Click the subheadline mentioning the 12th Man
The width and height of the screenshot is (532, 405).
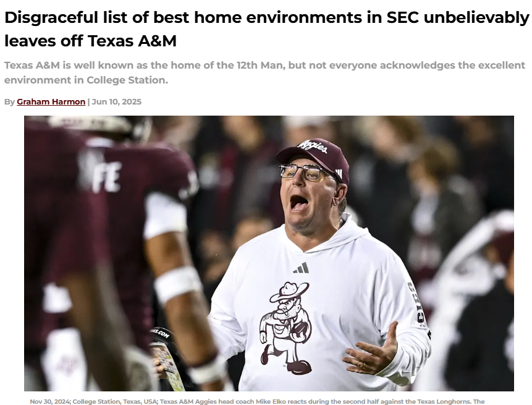point(264,72)
